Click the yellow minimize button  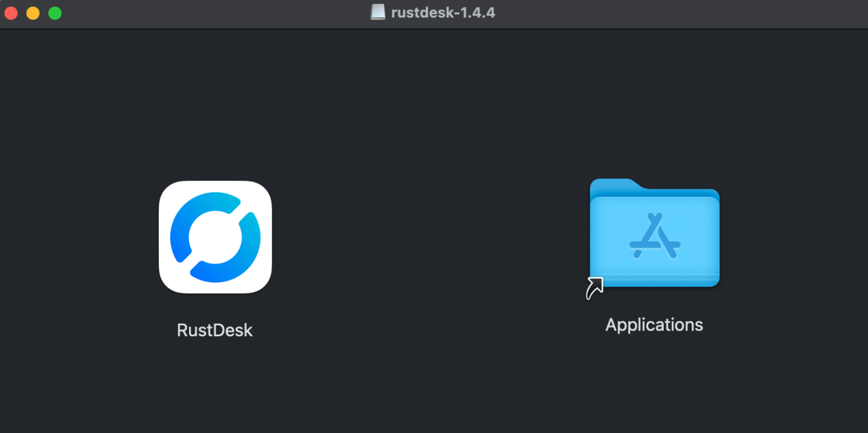click(32, 13)
